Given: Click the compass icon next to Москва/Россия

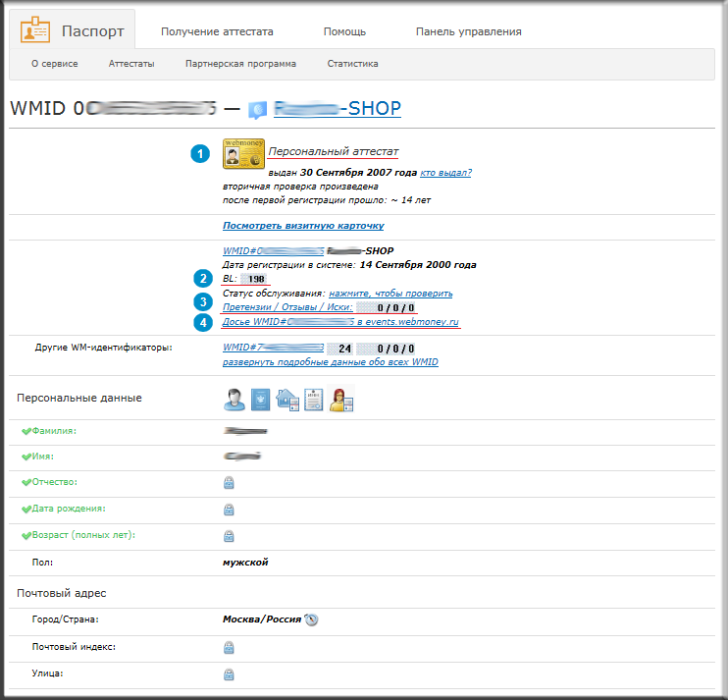Looking at the screenshot, I should click(x=311, y=619).
